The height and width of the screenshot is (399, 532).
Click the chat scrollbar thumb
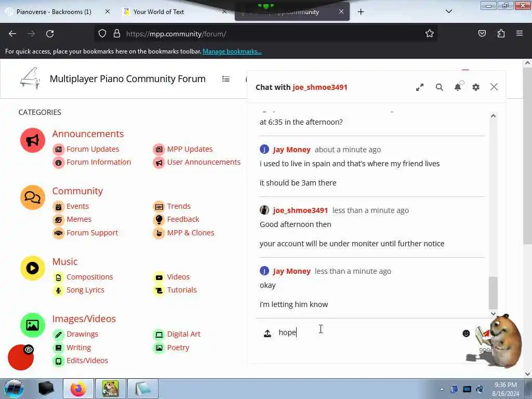click(x=493, y=293)
